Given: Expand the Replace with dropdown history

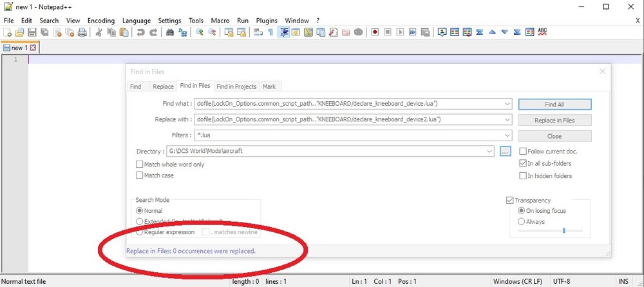Looking at the screenshot, I should pos(507,120).
